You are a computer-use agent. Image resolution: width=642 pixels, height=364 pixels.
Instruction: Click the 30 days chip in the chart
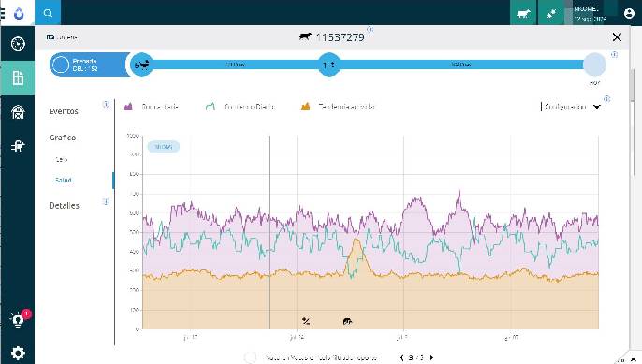(x=164, y=147)
